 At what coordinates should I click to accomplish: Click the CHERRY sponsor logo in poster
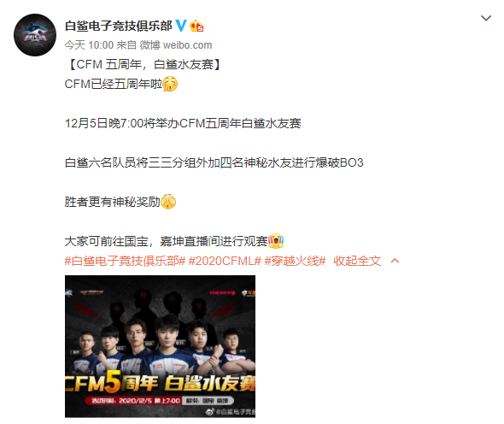(222, 292)
